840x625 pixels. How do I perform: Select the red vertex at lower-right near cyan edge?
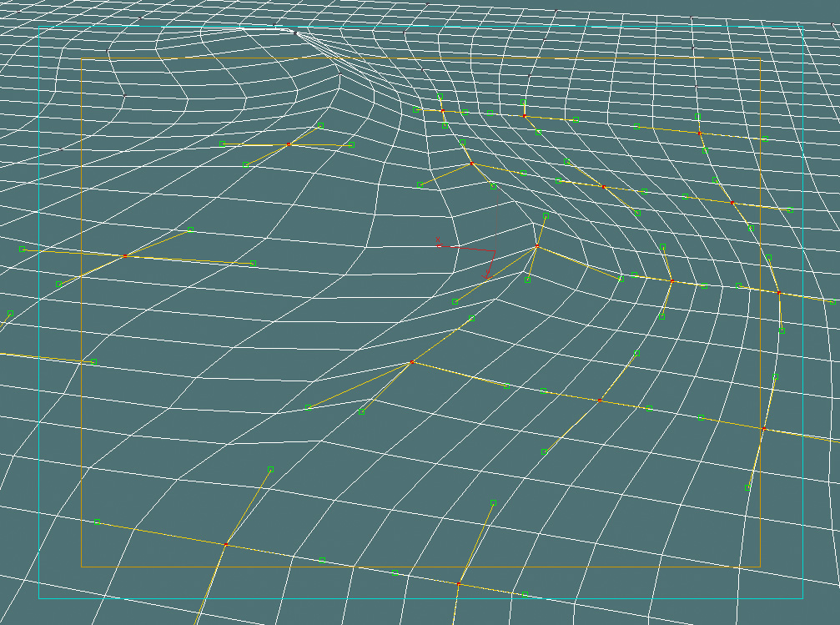coord(763,428)
